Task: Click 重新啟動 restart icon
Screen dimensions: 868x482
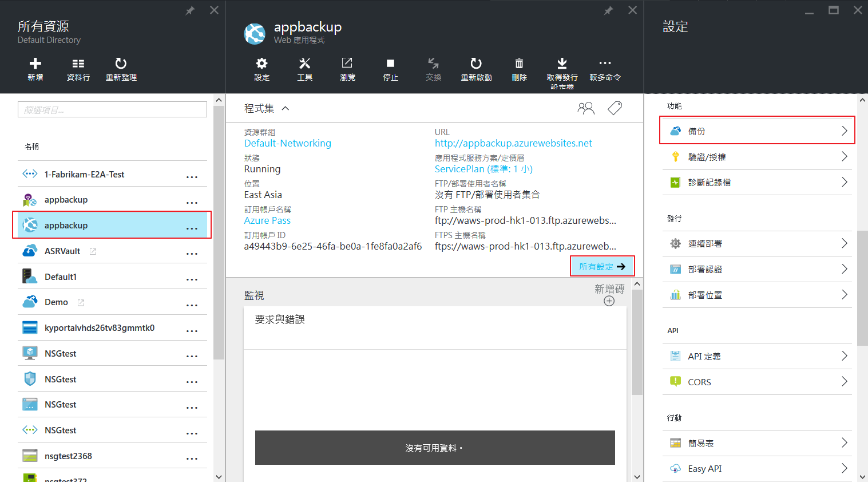Action: click(x=476, y=64)
